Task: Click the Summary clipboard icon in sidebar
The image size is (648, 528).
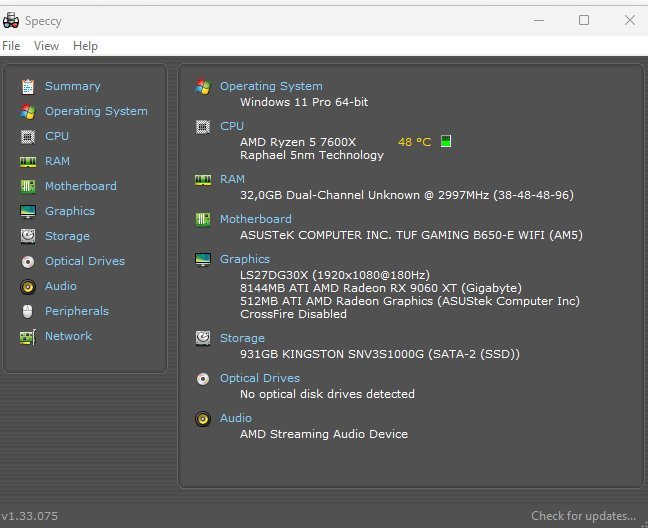Action: tap(27, 86)
